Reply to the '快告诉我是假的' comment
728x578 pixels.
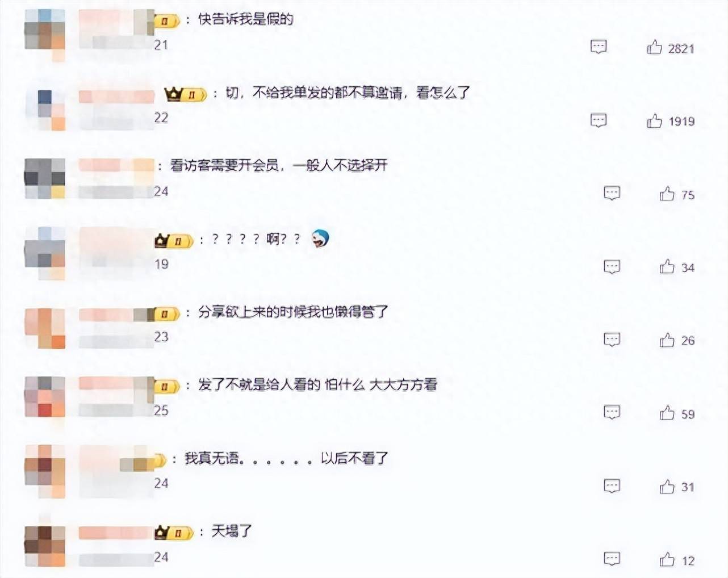pos(599,47)
